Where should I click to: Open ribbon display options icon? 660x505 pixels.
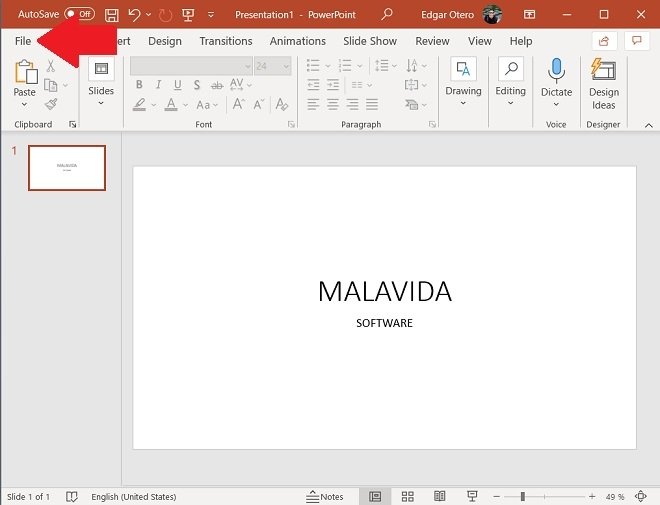pos(530,15)
